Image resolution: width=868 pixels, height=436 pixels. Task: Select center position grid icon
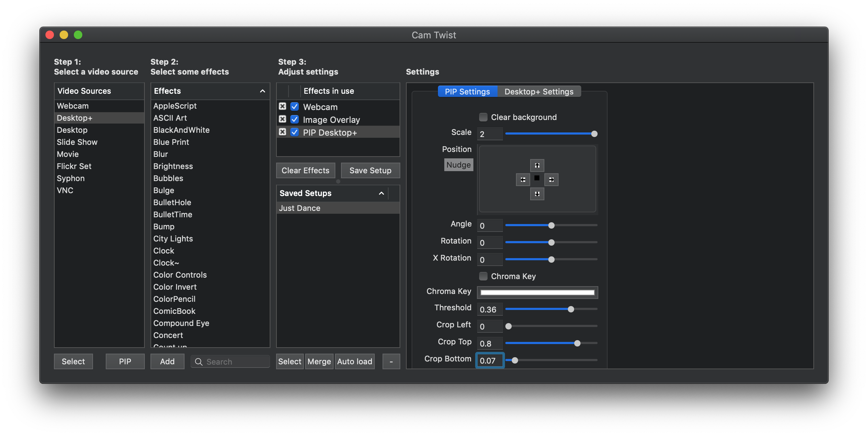pos(536,179)
